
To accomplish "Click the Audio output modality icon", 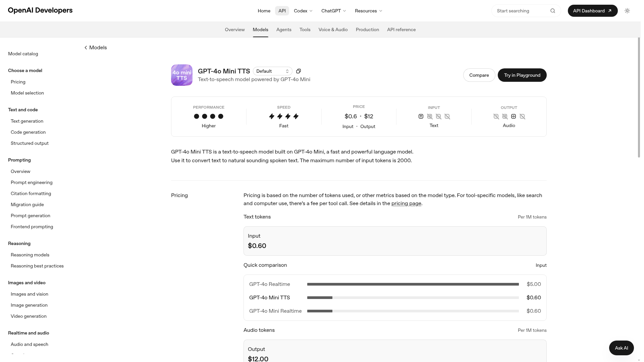I will coord(514,116).
